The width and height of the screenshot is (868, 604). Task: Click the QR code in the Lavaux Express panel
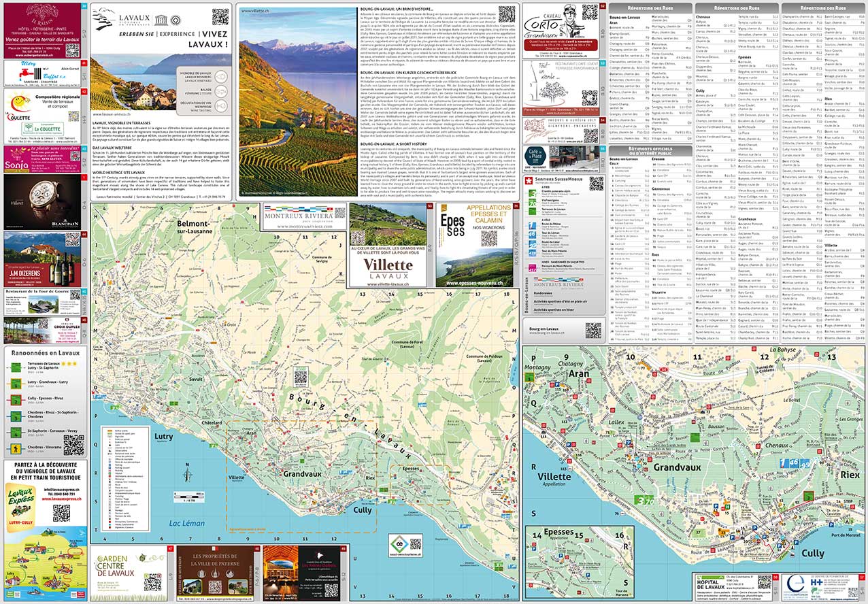pyautogui.click(x=62, y=513)
